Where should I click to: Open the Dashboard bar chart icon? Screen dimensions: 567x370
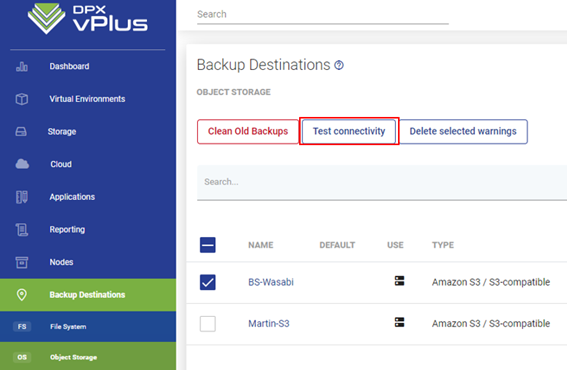click(x=22, y=67)
